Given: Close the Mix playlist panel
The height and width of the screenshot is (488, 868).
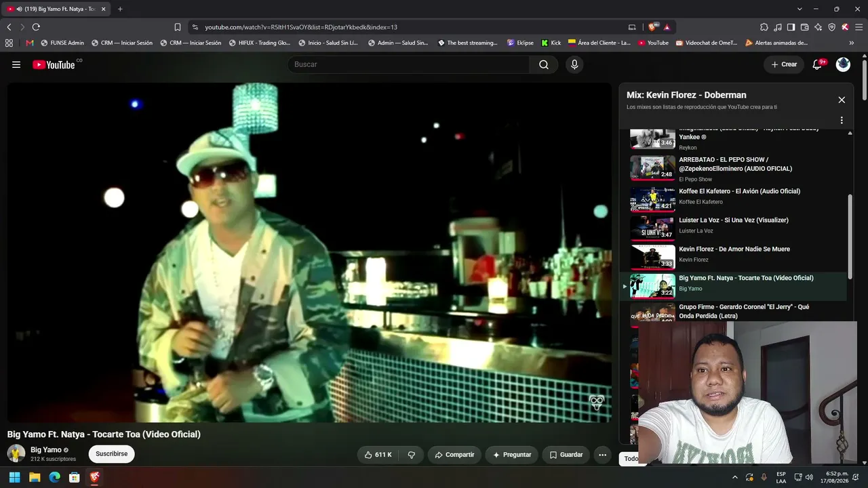Looking at the screenshot, I should coord(842,100).
